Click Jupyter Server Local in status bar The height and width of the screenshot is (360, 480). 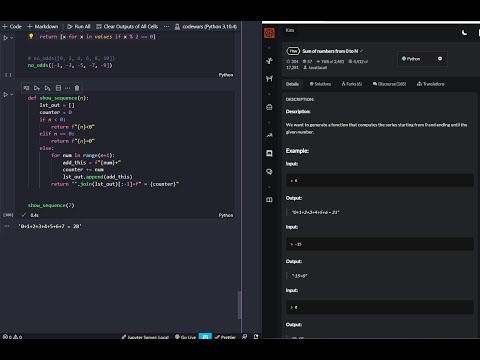tap(145, 337)
